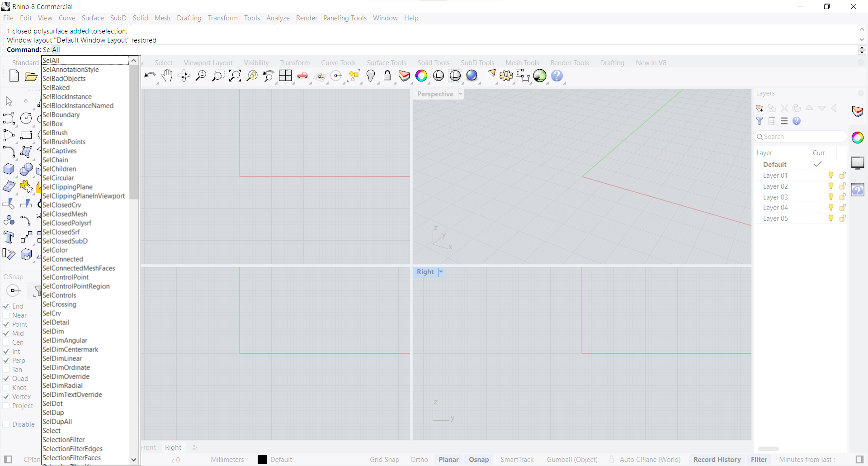
Task: Click the black Default layer color swatch
Action: pyautogui.click(x=262, y=460)
